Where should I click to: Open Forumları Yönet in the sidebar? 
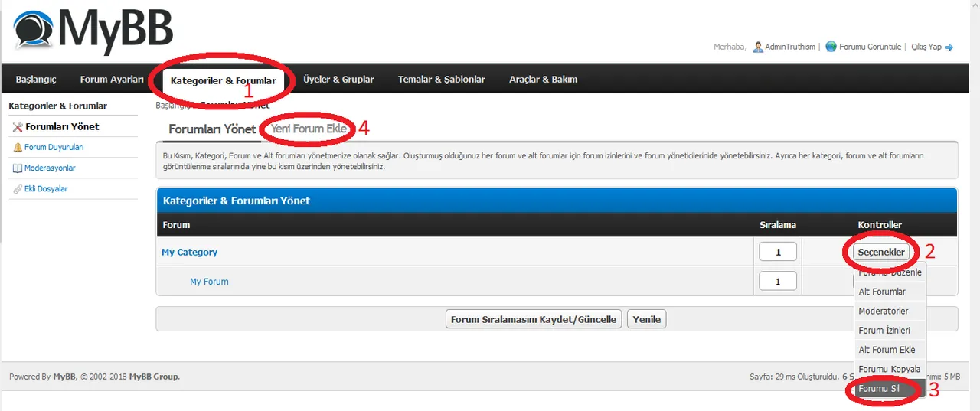point(62,127)
